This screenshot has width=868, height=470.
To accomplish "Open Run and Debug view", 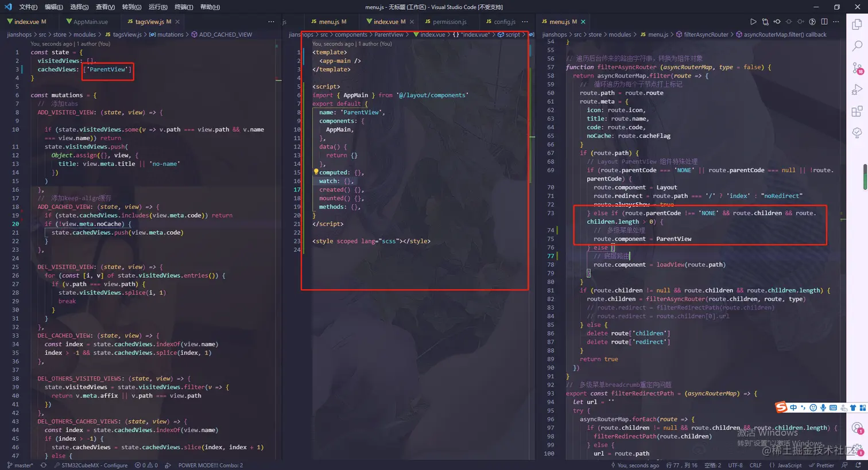I will 857,90.
